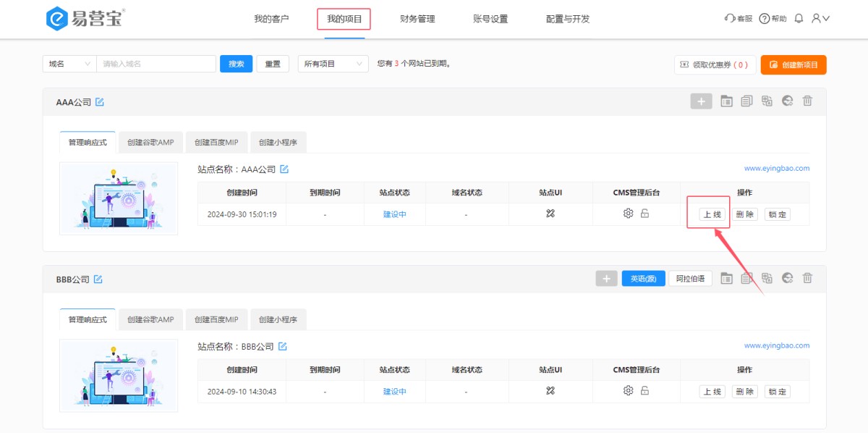The width and height of the screenshot is (868, 433).
Task: Click the translate icon in AAA公司 header
Action: [x=767, y=101]
